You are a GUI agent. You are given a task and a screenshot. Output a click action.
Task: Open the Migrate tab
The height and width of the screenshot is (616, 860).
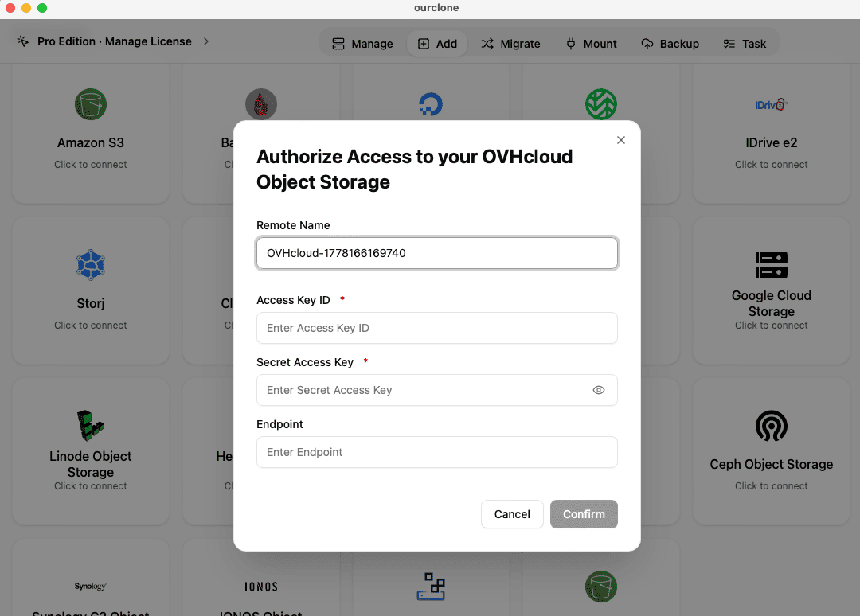510,44
